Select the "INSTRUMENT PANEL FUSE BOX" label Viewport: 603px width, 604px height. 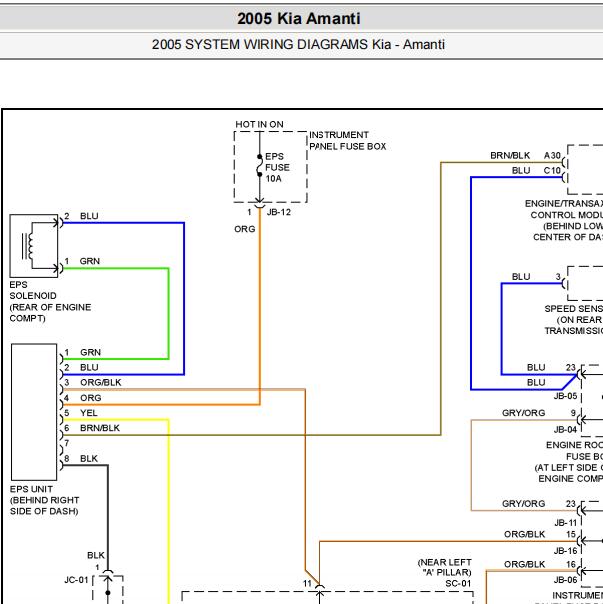[x=348, y=141]
